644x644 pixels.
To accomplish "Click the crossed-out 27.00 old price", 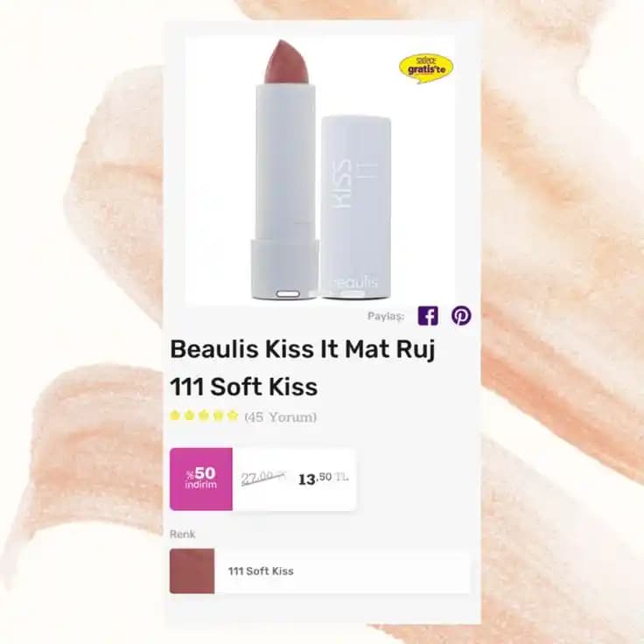I will (263, 479).
